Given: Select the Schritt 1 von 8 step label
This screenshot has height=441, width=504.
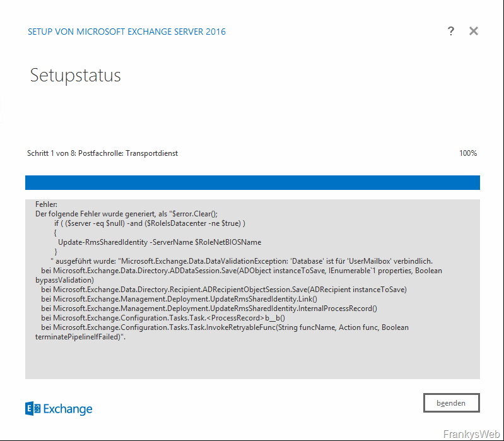Looking at the screenshot, I should tap(102, 153).
